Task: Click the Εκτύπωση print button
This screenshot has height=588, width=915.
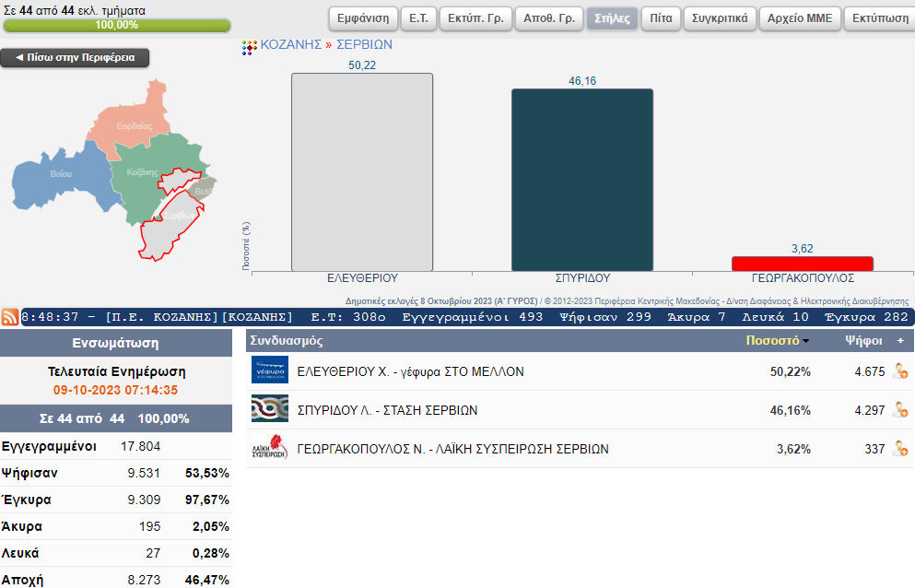Action: click(874, 18)
